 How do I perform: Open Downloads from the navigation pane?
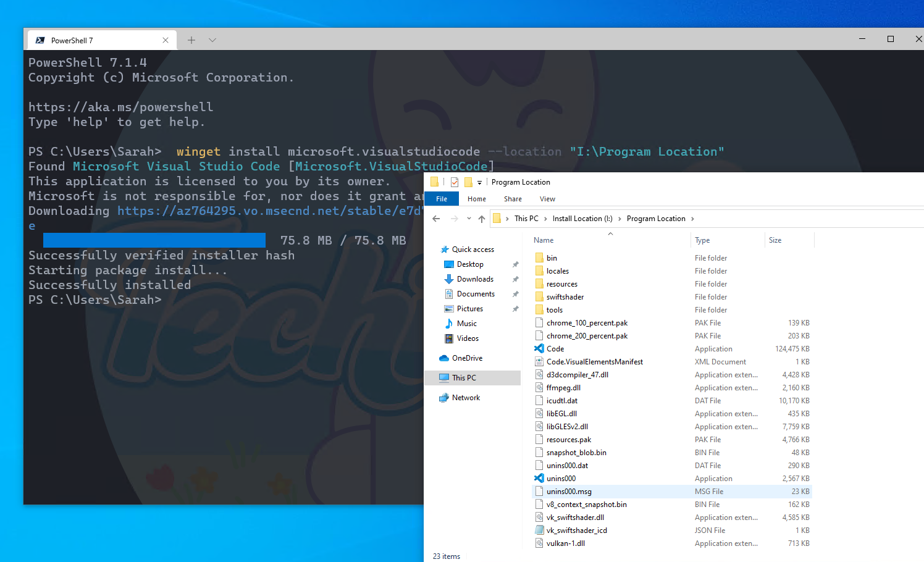click(x=474, y=279)
